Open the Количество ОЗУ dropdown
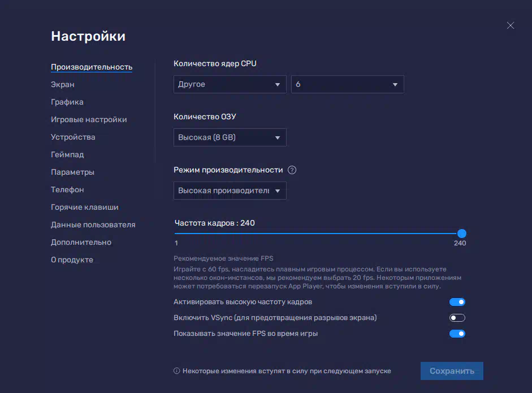 point(230,137)
